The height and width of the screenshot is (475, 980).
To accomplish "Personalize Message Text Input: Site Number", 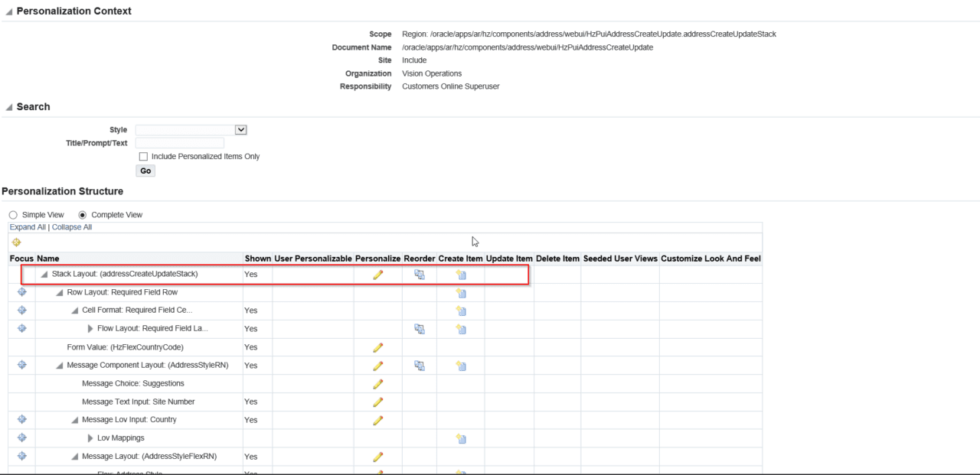I will point(377,402).
